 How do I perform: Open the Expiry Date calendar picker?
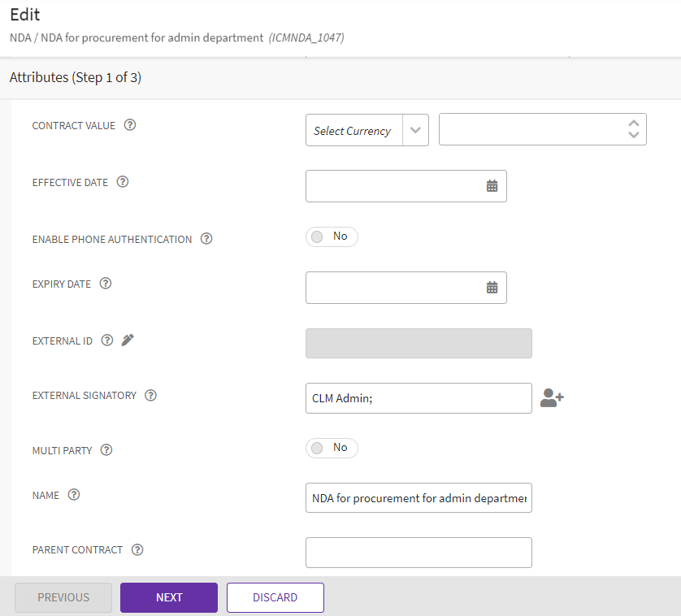[x=492, y=288]
